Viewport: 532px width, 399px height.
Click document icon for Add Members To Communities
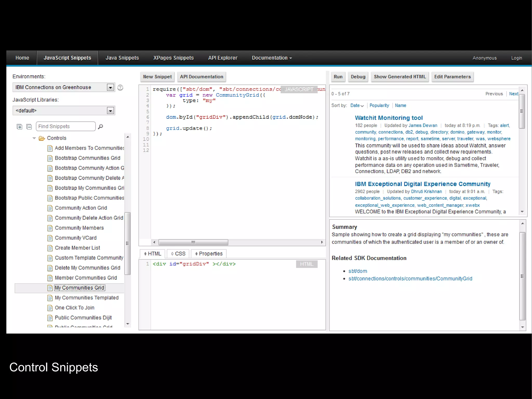pos(50,148)
